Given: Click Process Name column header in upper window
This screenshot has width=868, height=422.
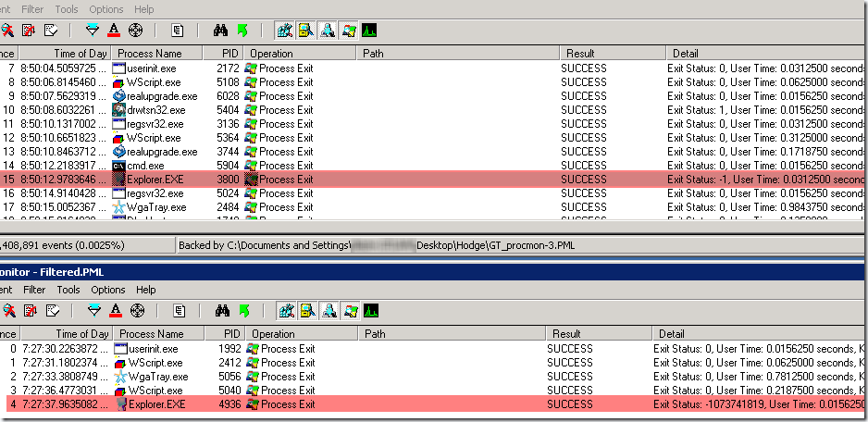Looking at the screenshot, I should click(149, 54).
